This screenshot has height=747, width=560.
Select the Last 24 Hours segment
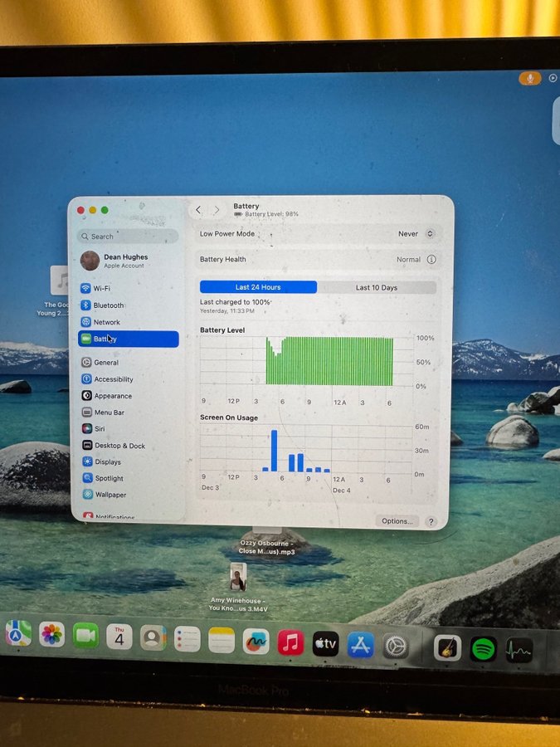pyautogui.click(x=258, y=287)
